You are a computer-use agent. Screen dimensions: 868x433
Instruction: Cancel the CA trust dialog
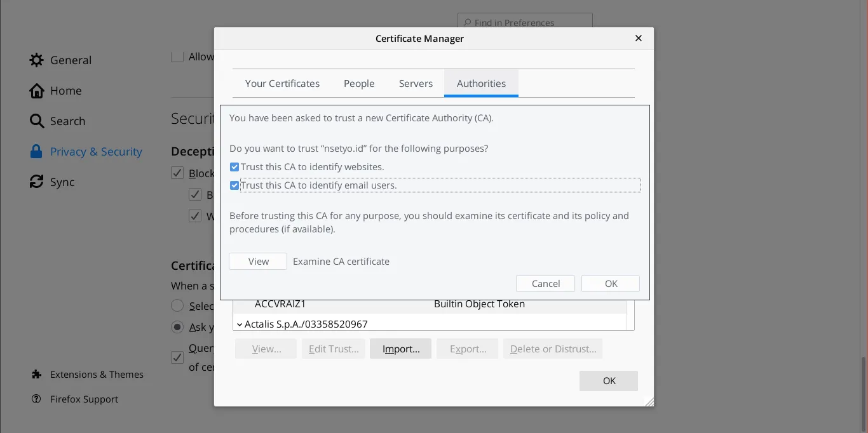click(x=545, y=283)
